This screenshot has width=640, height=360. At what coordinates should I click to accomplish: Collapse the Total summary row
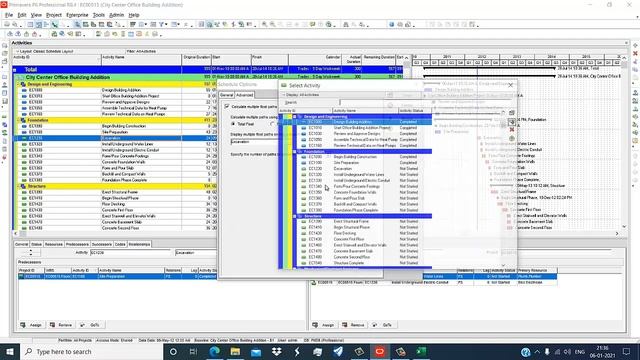(15, 69)
